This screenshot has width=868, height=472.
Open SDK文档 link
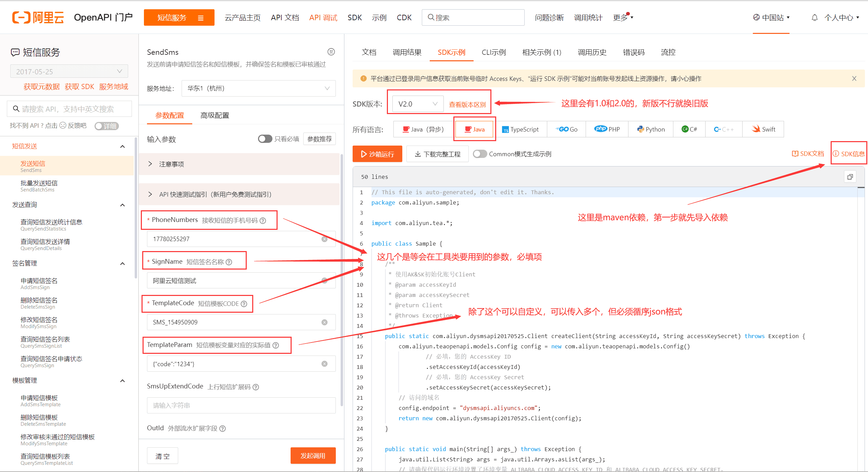[x=808, y=154]
